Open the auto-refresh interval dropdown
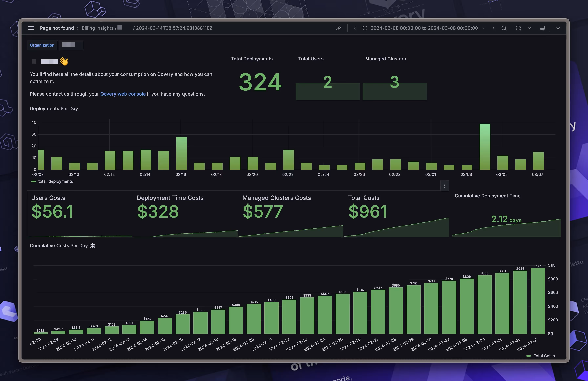This screenshot has width=588, height=381. click(x=529, y=28)
